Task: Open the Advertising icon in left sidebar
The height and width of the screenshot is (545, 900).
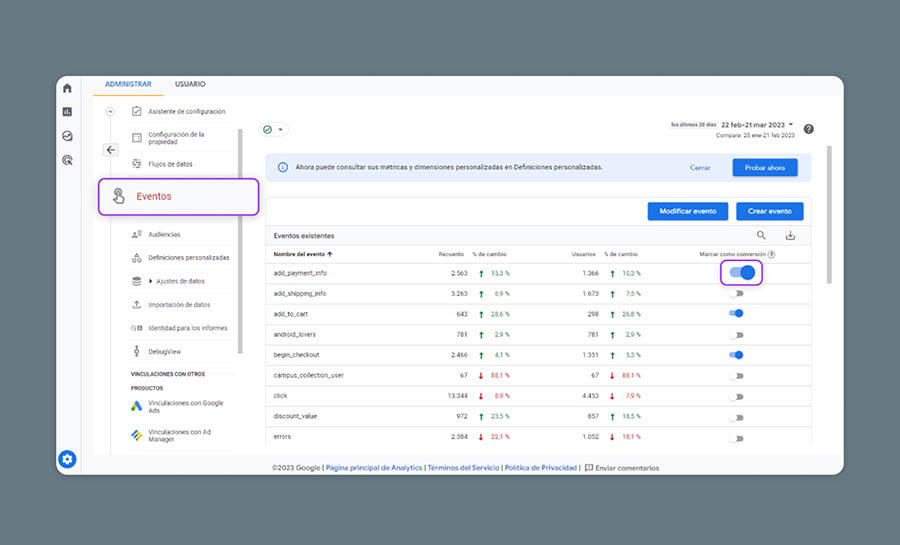Action: [x=67, y=159]
